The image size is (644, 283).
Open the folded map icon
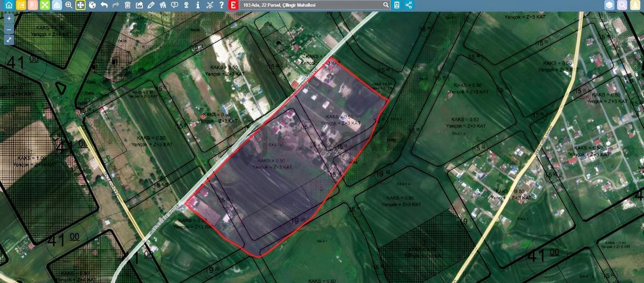click(163, 5)
